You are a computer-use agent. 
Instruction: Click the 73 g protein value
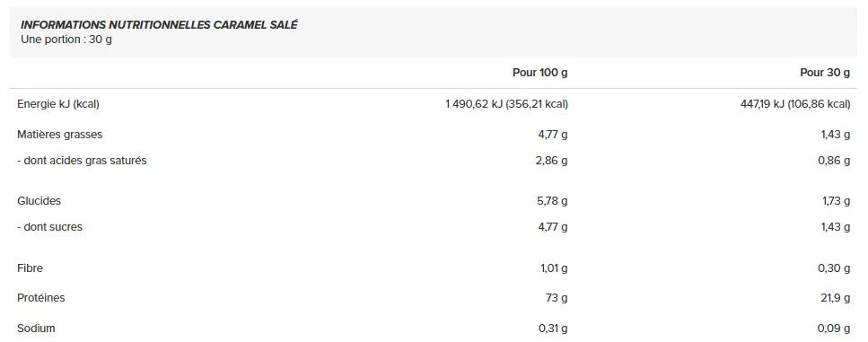557,298
